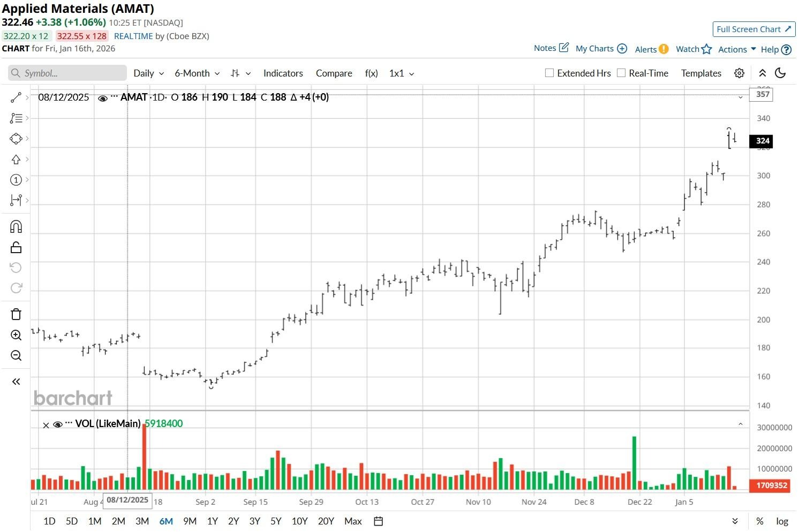Zoom in on the chart
799x532 pixels.
(x=16, y=335)
